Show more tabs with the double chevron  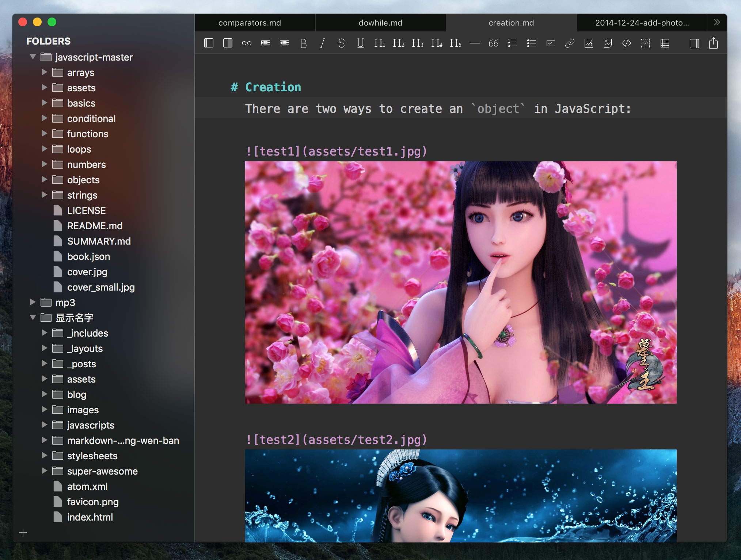click(717, 23)
